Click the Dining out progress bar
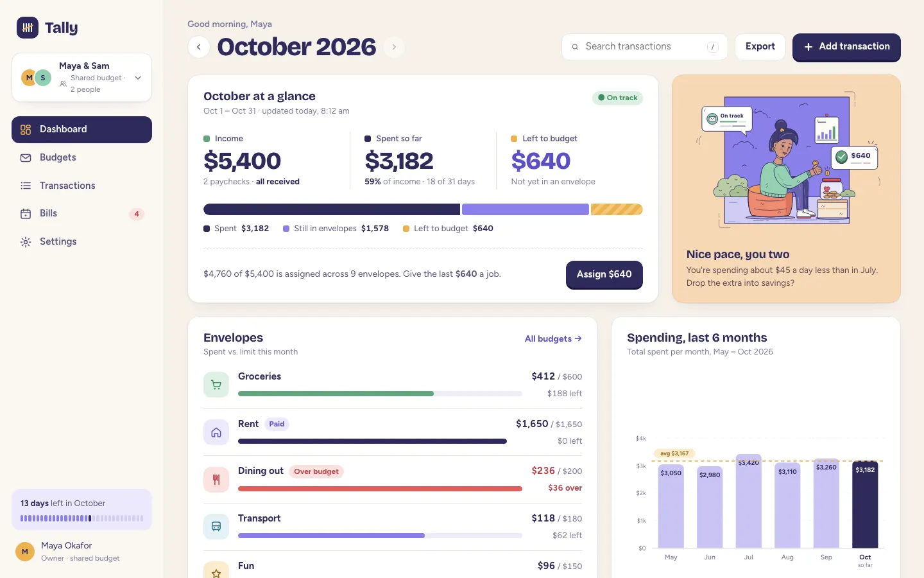This screenshot has width=924, height=578. tap(380, 489)
